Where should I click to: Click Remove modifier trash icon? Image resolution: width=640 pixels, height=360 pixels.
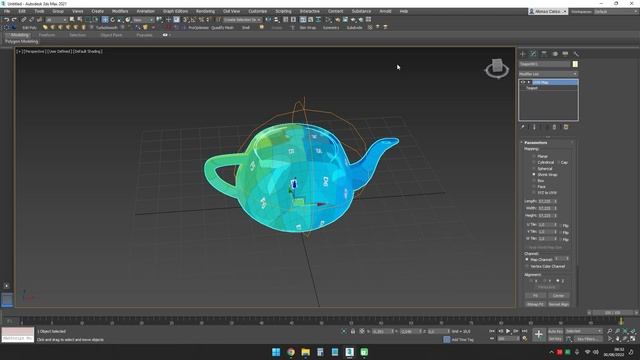pos(554,127)
